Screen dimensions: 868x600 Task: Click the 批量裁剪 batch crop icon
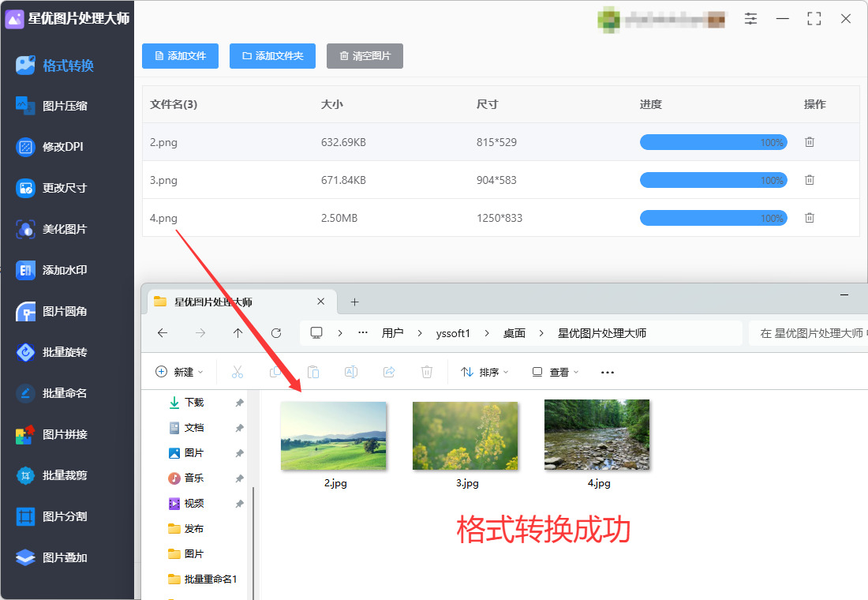click(x=25, y=475)
